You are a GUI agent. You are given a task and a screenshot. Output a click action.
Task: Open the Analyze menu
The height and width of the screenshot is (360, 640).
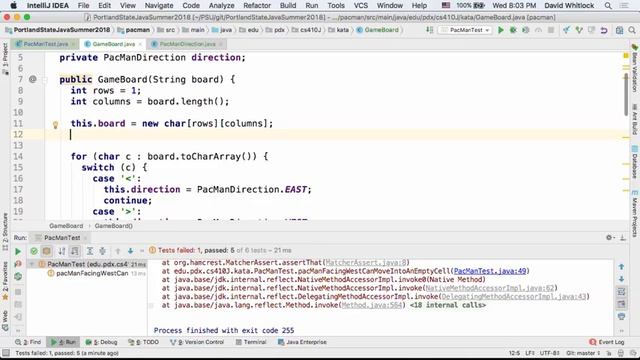point(222,6)
